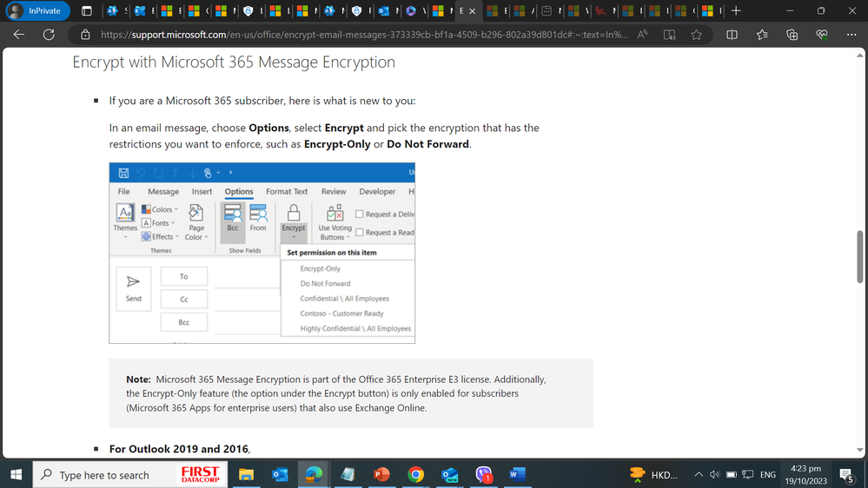Click the Review tab in Outlook illustration
Viewport: 868px width, 488px height.
click(x=334, y=191)
